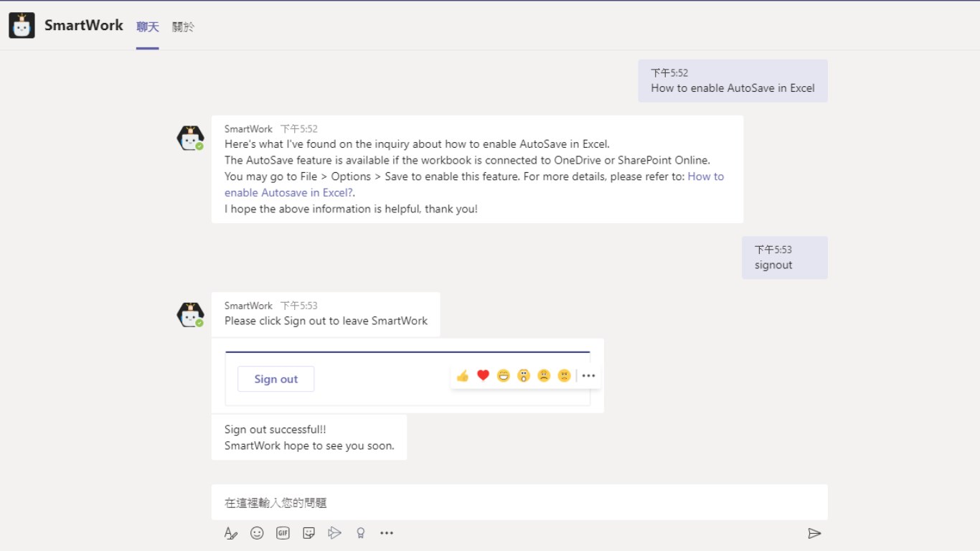
Task: Click the SmartWork app logo in header
Action: coord(22,26)
